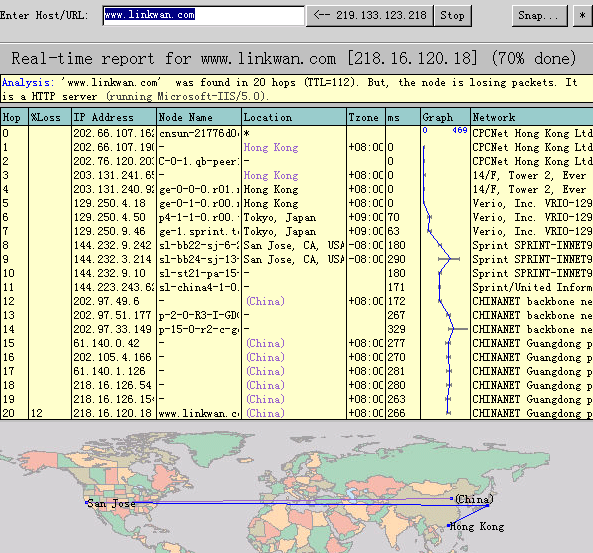Select IP address 218.16.120.18 in hop 20
This screenshot has width=593, height=553.
pos(112,413)
